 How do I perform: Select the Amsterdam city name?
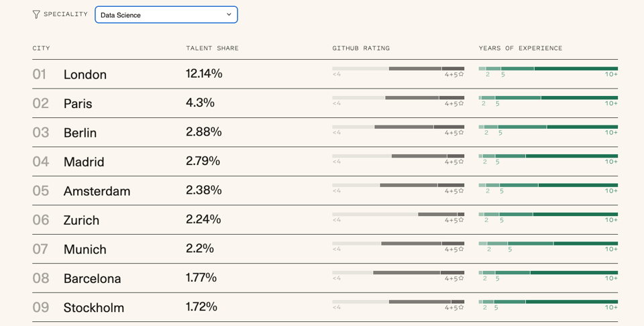[97, 191]
